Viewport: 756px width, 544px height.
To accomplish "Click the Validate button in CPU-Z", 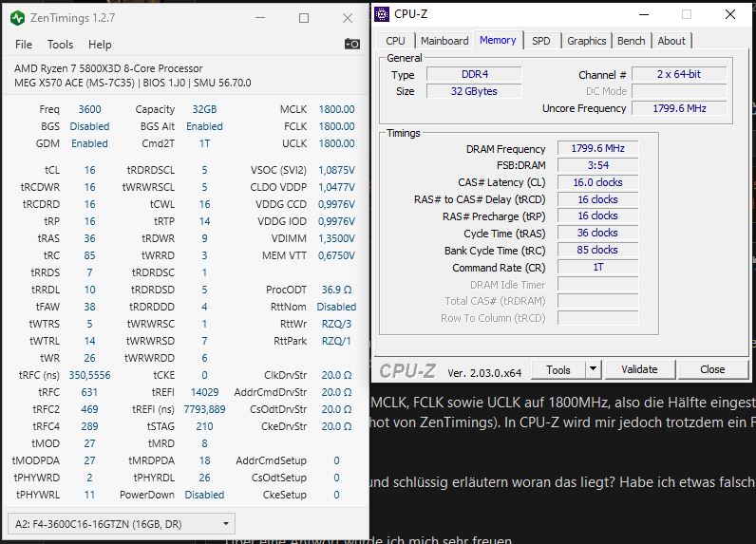I will pos(639,369).
